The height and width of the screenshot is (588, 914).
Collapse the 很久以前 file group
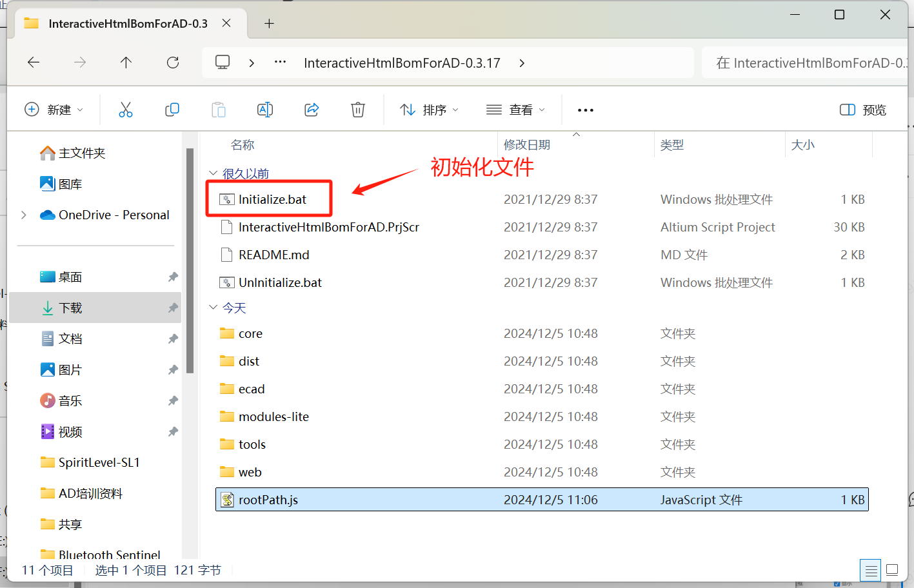pos(214,173)
